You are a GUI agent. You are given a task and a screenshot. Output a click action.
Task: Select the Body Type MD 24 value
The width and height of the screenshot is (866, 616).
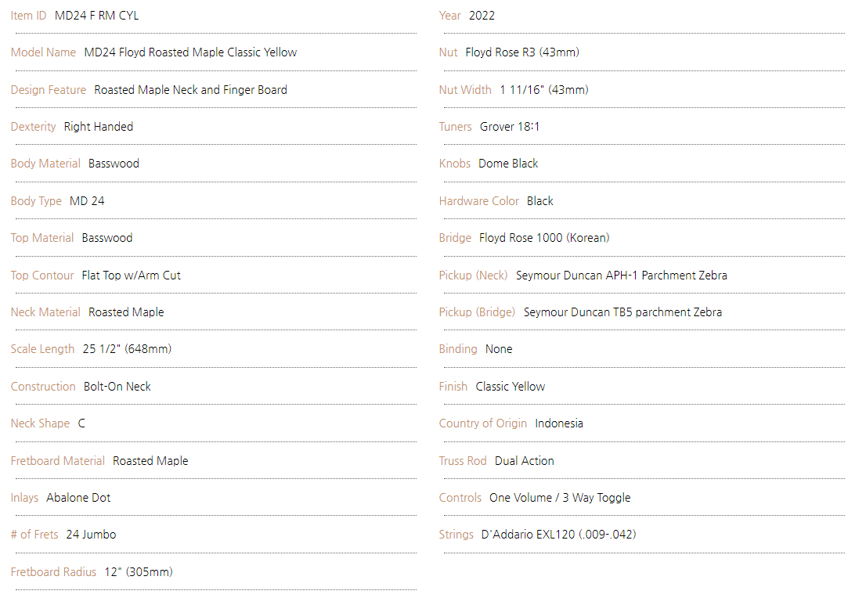87,201
